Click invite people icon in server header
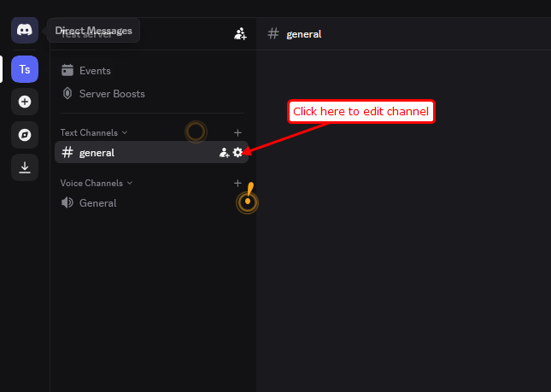The height and width of the screenshot is (392, 551). [240, 33]
